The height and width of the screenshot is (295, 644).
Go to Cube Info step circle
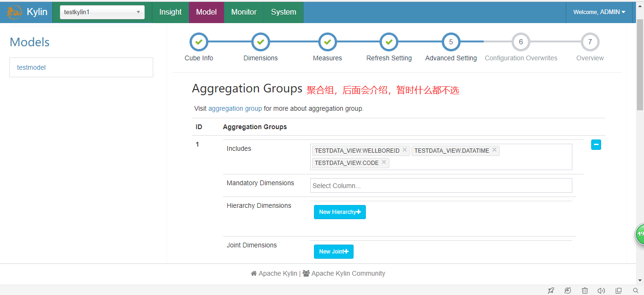199,42
